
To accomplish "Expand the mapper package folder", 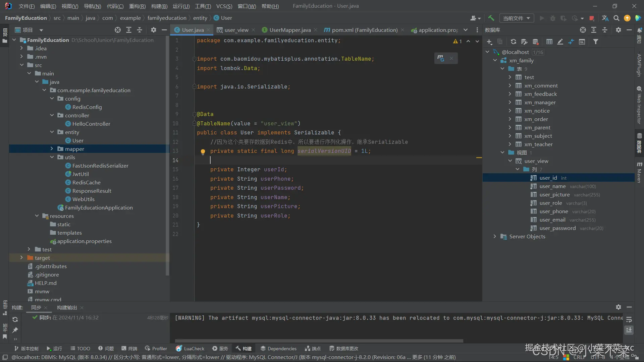I will [x=52, y=149].
